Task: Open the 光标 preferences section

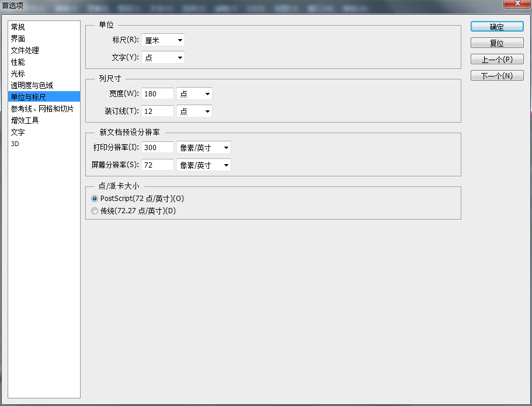Action: click(x=18, y=74)
